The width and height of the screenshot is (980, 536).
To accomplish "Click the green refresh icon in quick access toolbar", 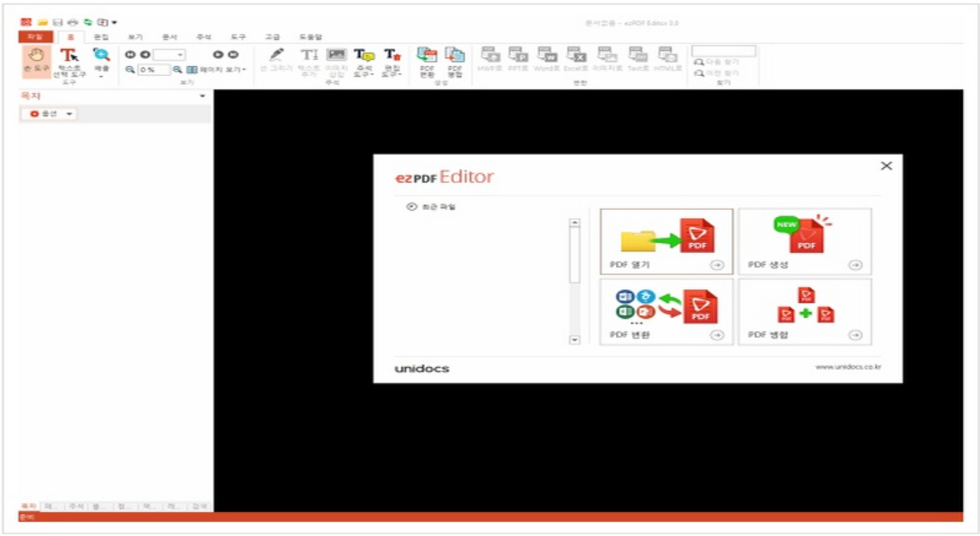I will 89,22.
